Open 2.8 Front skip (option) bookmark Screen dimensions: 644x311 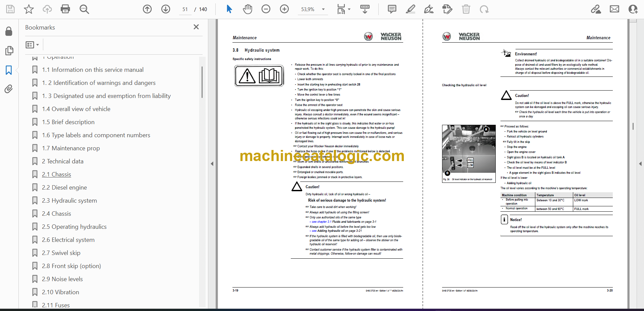pyautogui.click(x=71, y=266)
